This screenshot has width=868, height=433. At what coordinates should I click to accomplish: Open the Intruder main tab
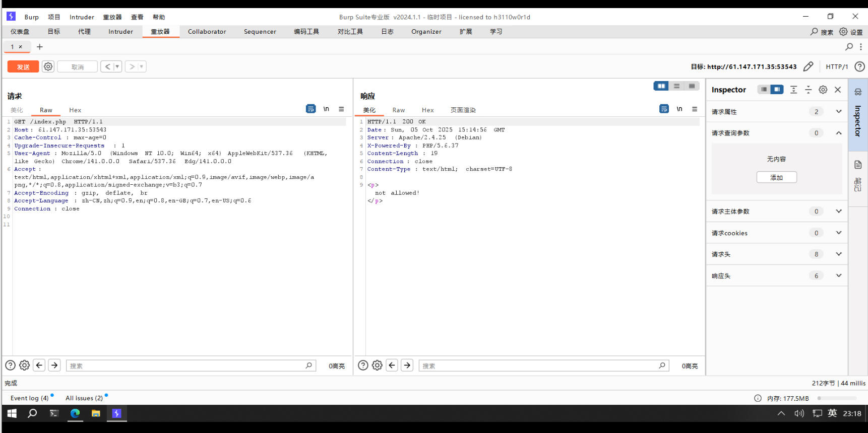(120, 32)
